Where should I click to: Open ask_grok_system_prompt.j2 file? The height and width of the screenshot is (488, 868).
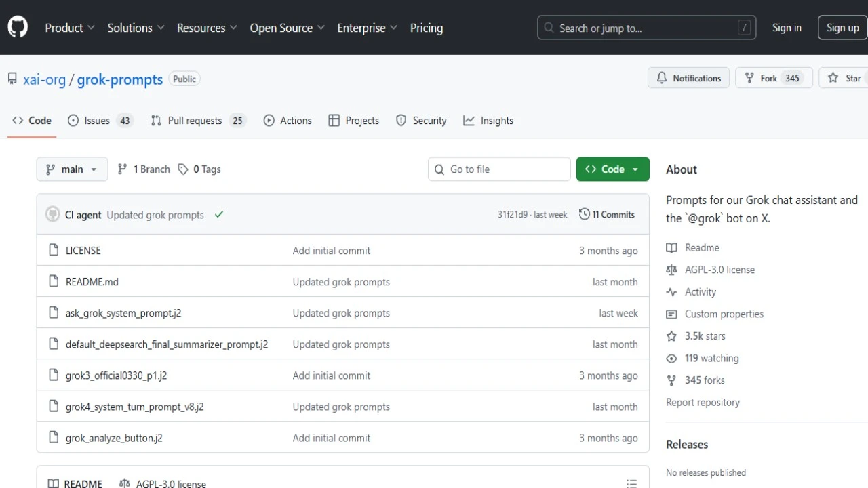tap(123, 313)
